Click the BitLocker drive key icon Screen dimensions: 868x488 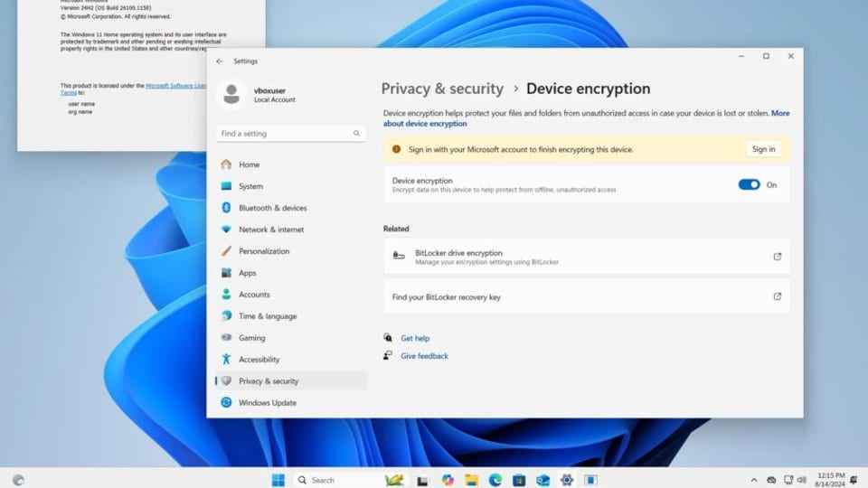pos(399,256)
